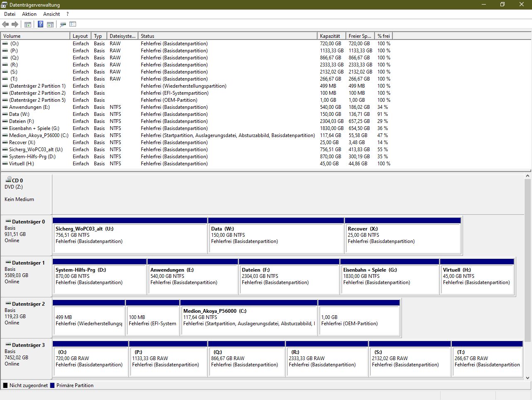Select the (T:) 266,67 GB RAW partition block
The height and width of the screenshot is (400, 532).
pyautogui.click(x=487, y=358)
